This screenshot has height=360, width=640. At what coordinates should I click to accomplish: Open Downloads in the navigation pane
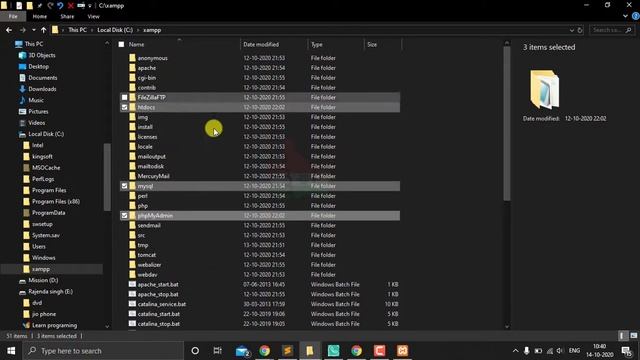pyautogui.click(x=42, y=89)
